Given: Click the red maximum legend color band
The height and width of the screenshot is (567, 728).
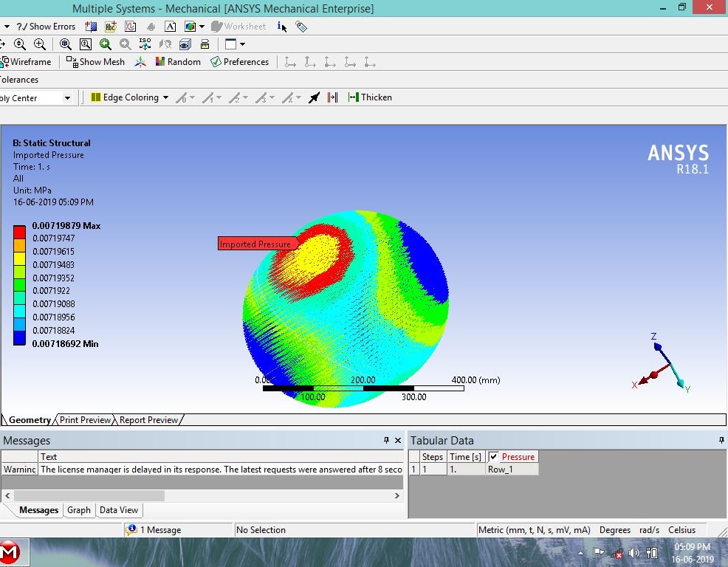Looking at the screenshot, I should [x=19, y=232].
